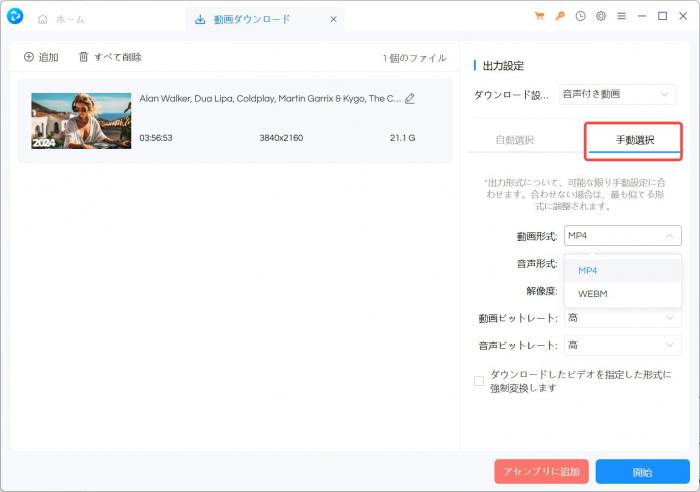Switch to the 自動選択 tab

click(x=515, y=140)
